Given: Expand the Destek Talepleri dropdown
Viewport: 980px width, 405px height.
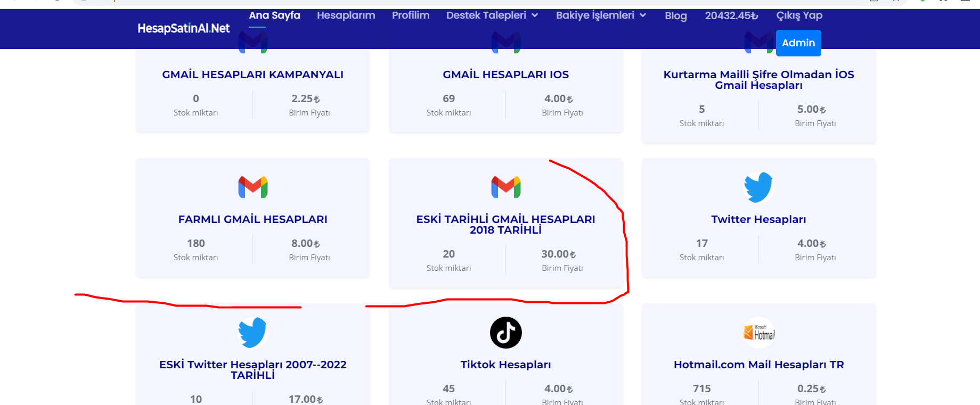Looking at the screenshot, I should pos(492,15).
